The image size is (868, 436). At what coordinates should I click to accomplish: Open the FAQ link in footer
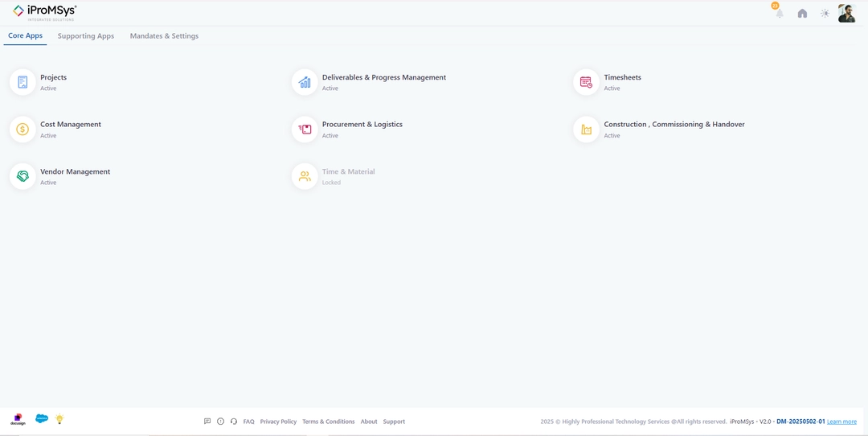click(248, 422)
